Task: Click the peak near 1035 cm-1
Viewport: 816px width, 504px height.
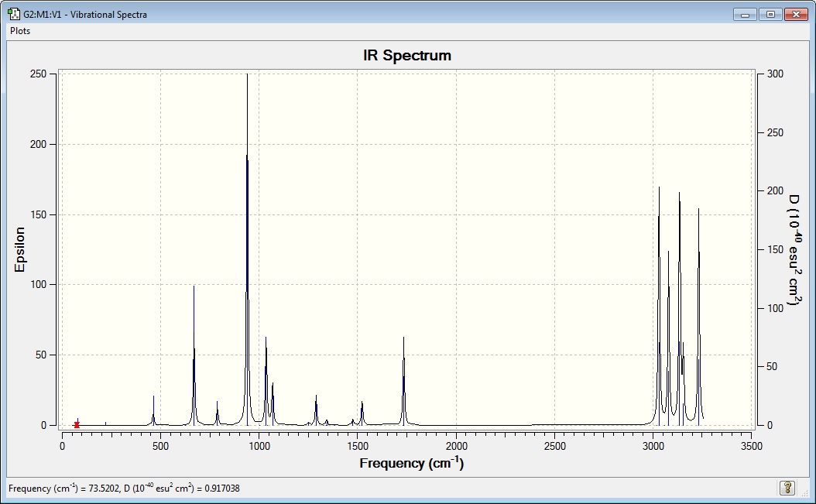Action: [266, 381]
